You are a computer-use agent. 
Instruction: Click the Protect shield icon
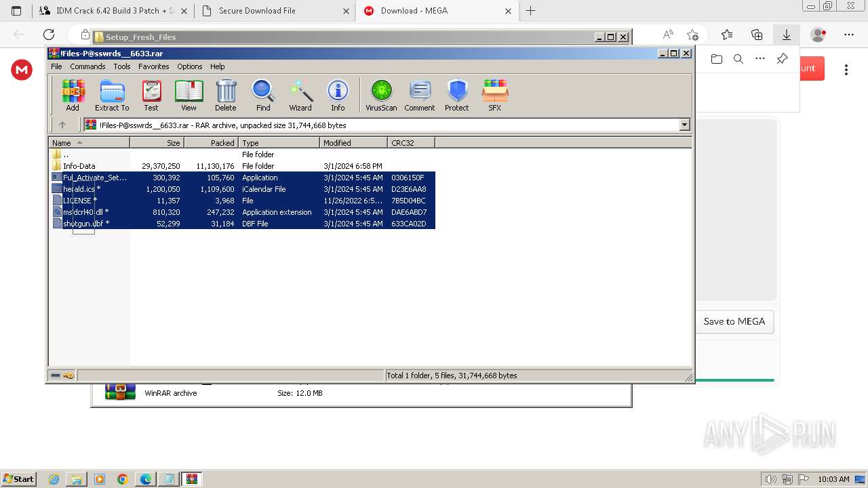tap(457, 96)
